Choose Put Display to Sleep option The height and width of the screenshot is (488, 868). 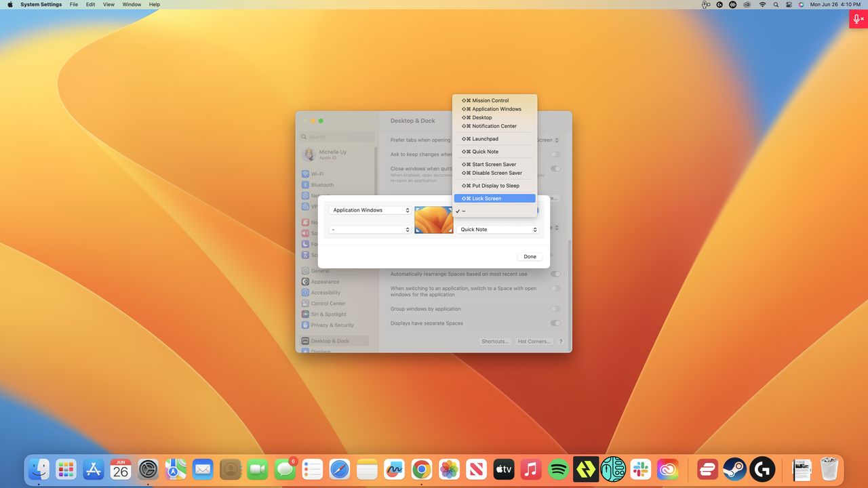(x=495, y=186)
